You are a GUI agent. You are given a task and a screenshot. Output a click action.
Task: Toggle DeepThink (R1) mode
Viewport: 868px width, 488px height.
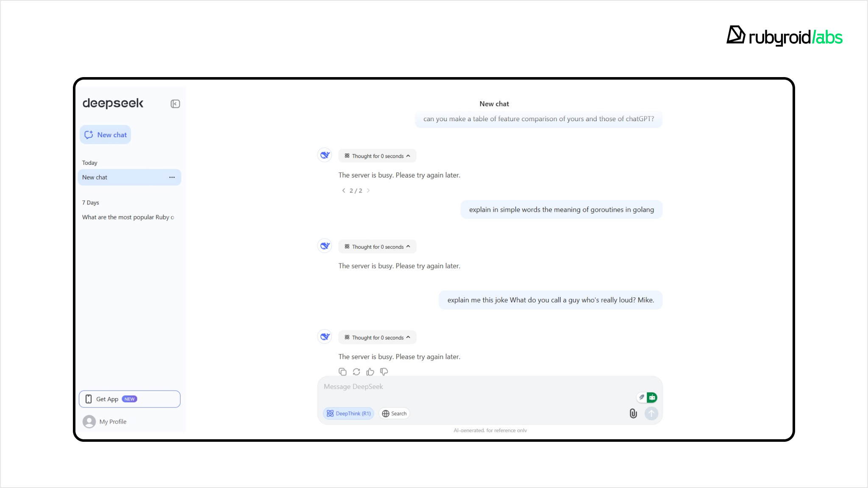tap(348, 413)
